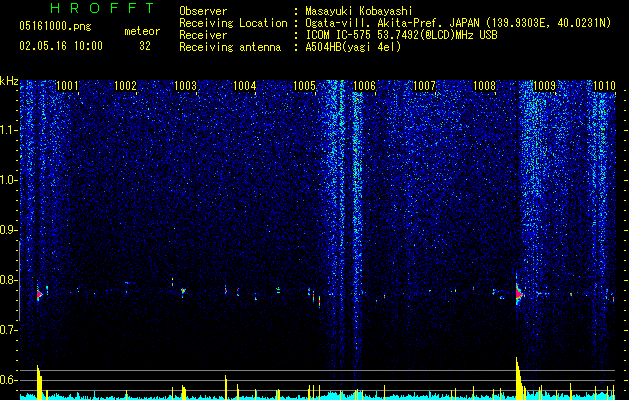
Task: Click the meteor echo below the 1003 marker
Action: tap(183, 290)
